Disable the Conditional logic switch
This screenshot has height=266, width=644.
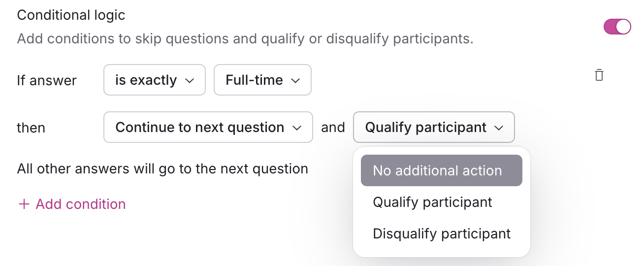[617, 27]
